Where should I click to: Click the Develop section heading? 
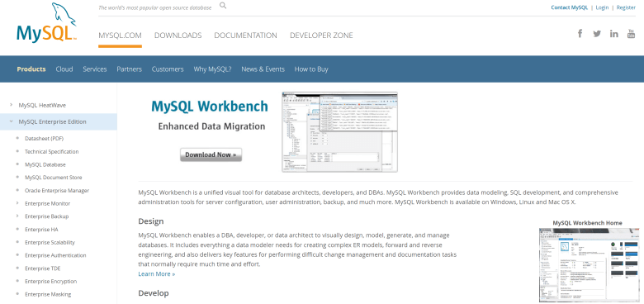pos(154,293)
